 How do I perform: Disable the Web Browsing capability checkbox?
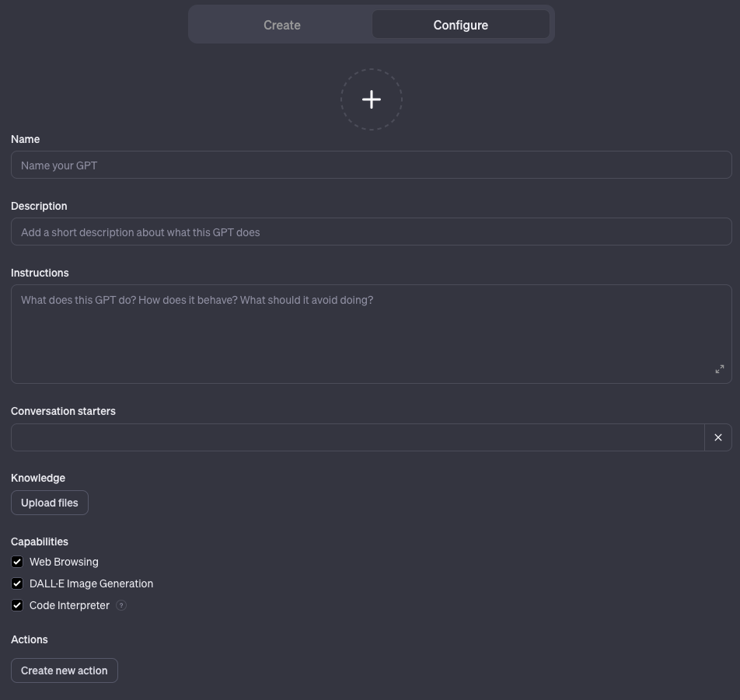click(x=17, y=562)
